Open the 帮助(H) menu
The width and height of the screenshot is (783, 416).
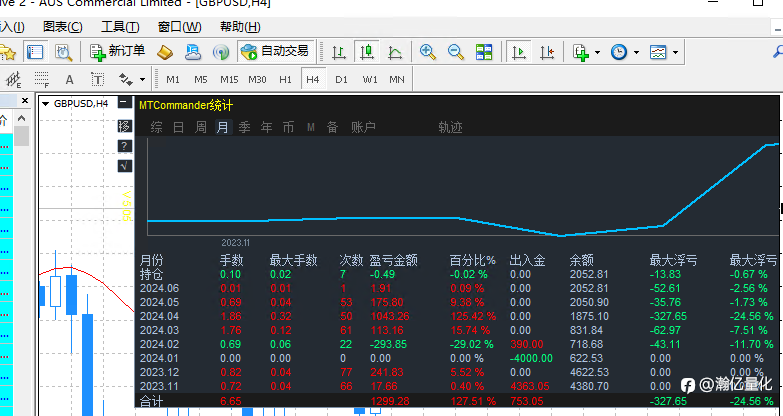point(240,26)
